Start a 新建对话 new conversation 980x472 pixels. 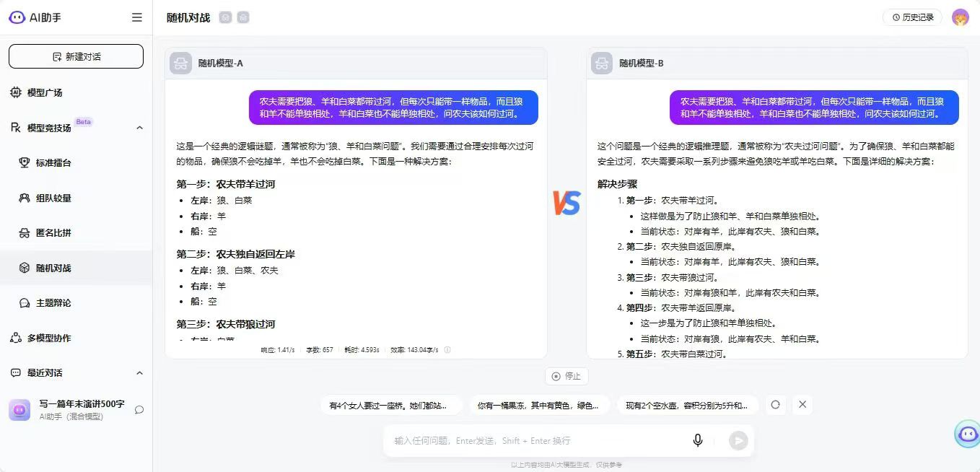click(75, 56)
